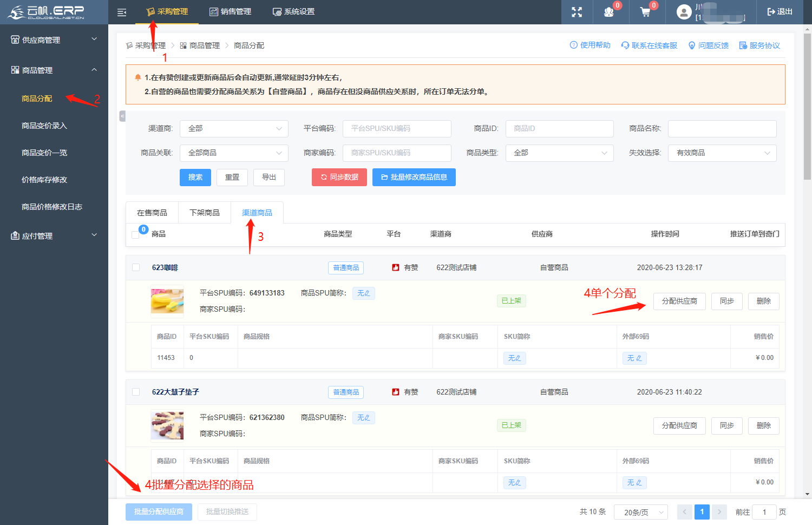Open the 商品关联 dropdown
The width and height of the screenshot is (812, 525).
(234, 153)
